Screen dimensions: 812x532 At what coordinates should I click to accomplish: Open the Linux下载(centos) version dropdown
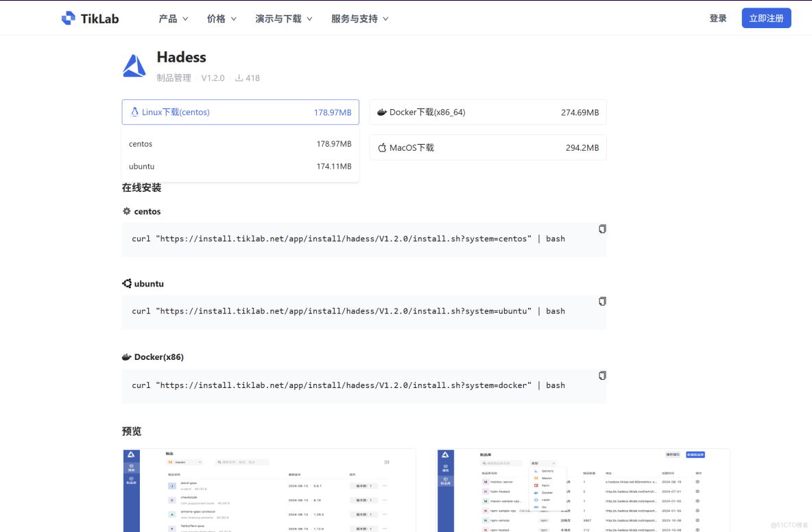click(x=240, y=112)
